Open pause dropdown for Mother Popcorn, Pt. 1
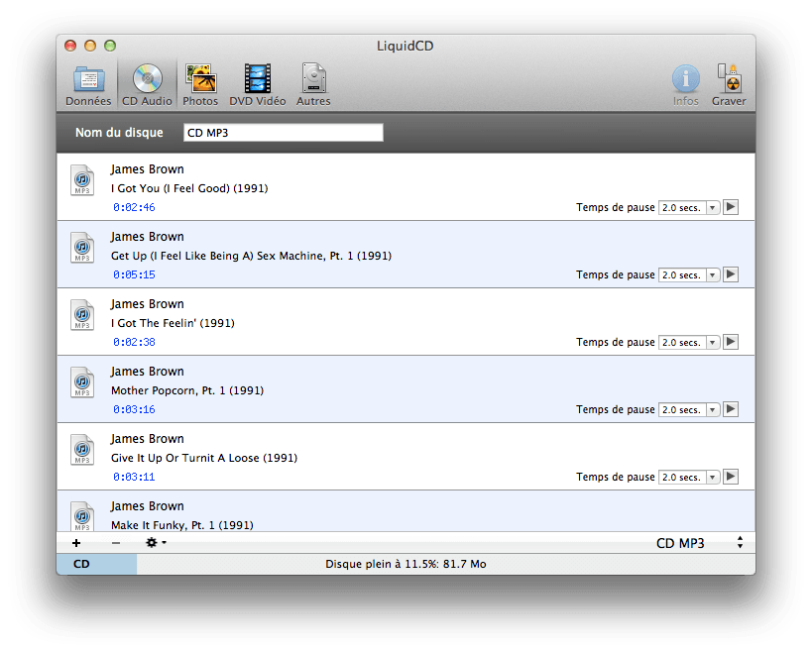Screen dimensions: 812x653 [x=688, y=409]
